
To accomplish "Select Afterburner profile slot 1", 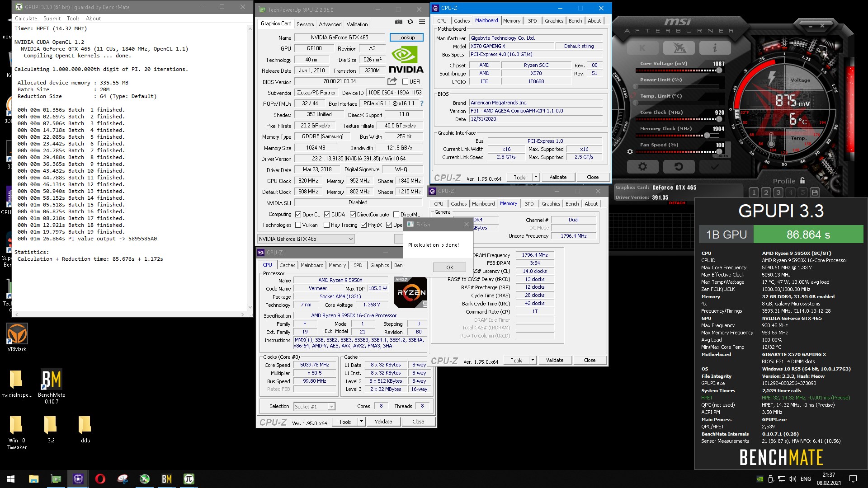I will tap(754, 192).
